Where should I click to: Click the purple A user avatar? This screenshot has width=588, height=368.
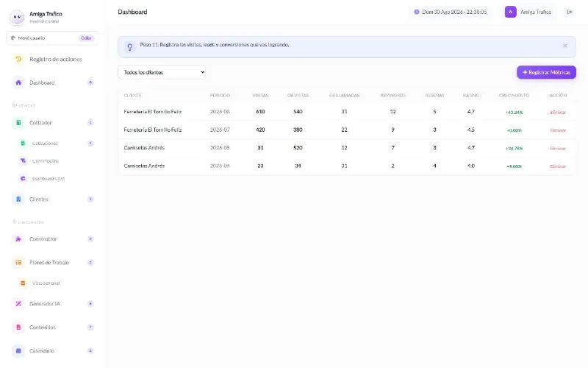(510, 12)
